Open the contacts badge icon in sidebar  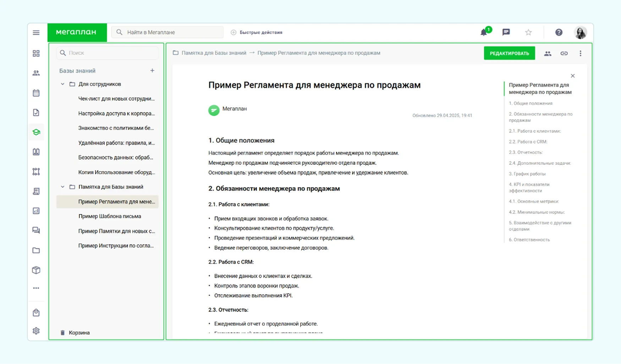[36, 152]
